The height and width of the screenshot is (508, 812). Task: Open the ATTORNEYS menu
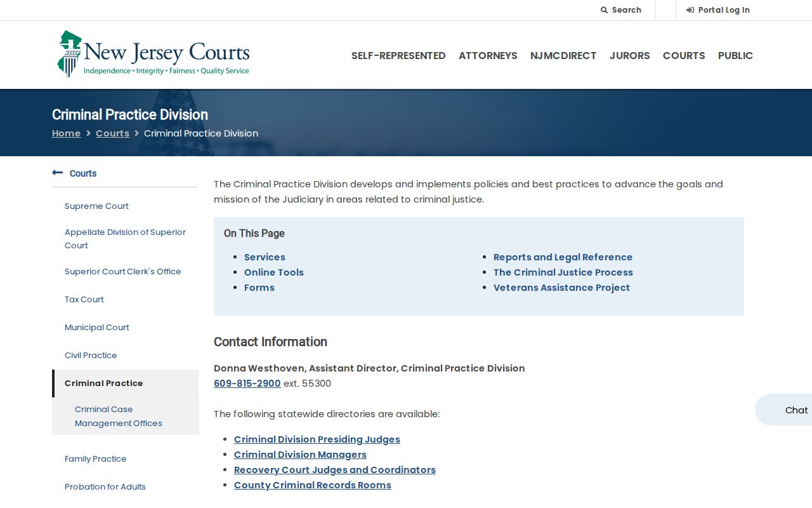(x=488, y=55)
